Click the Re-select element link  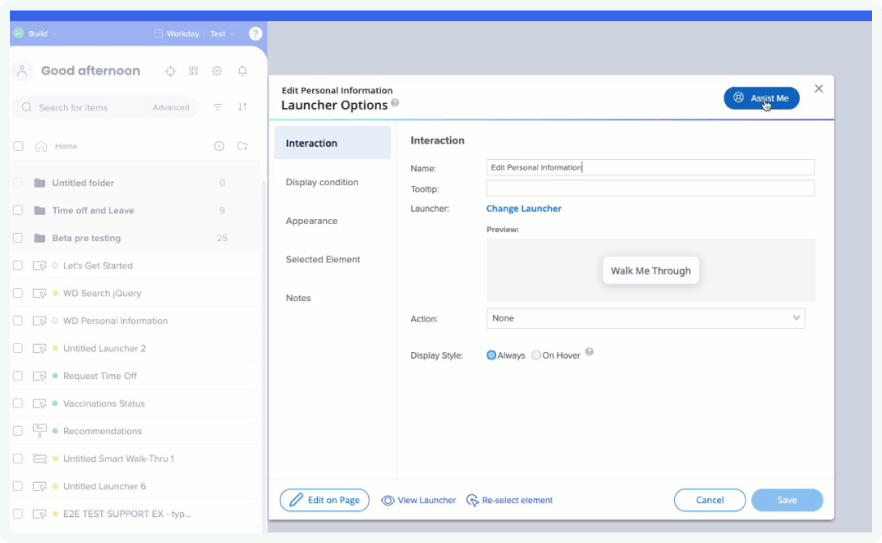[x=510, y=500]
